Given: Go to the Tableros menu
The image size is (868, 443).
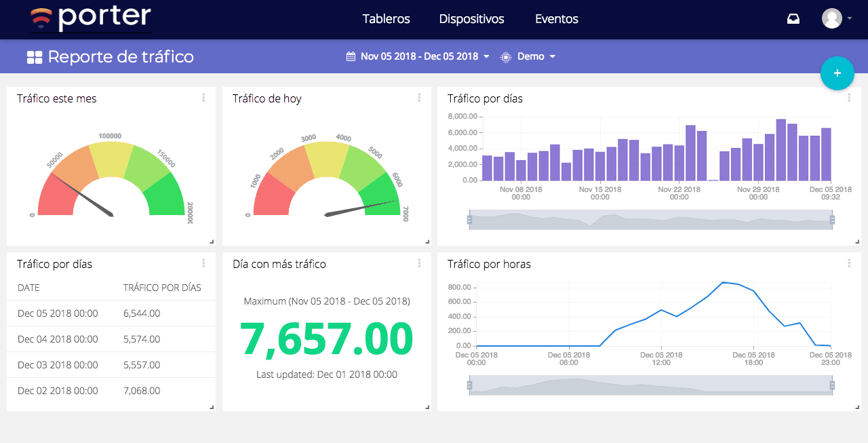Looking at the screenshot, I should point(386,19).
